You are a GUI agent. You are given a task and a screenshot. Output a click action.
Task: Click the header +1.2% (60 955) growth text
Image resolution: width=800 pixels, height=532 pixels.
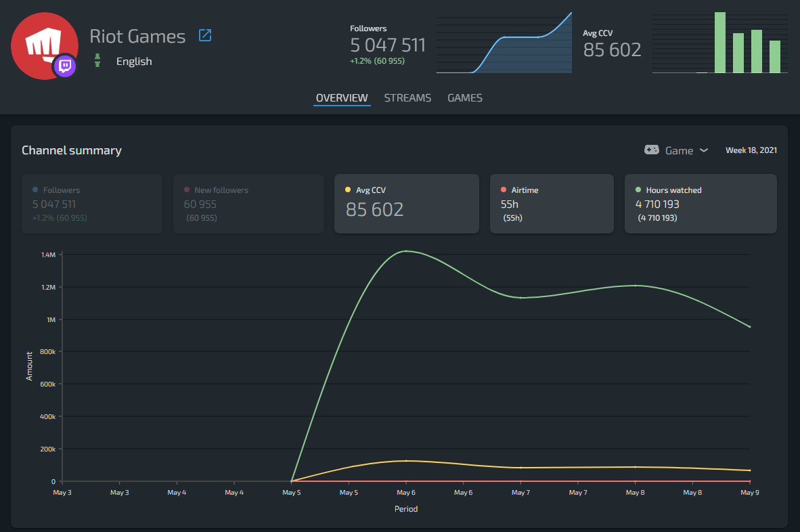[377, 61]
